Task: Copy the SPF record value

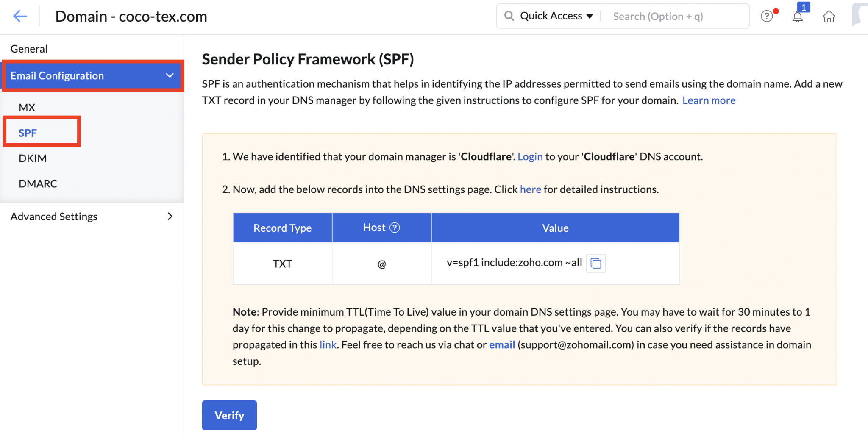Action: pos(596,263)
